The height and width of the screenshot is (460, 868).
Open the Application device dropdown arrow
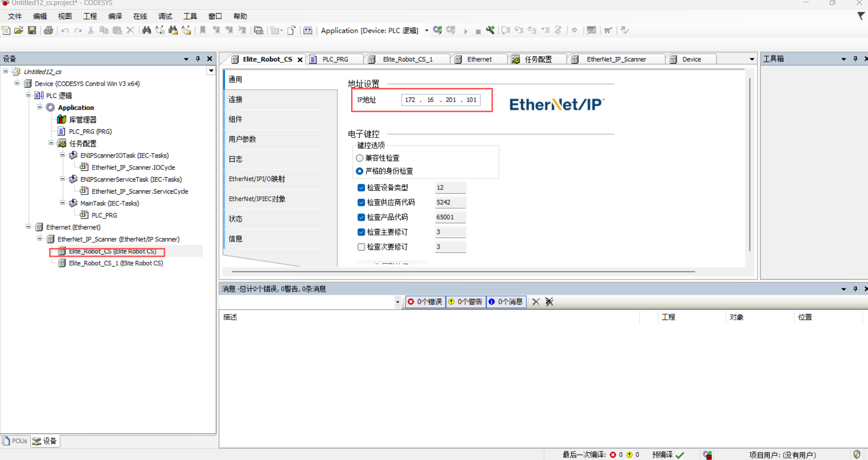427,31
